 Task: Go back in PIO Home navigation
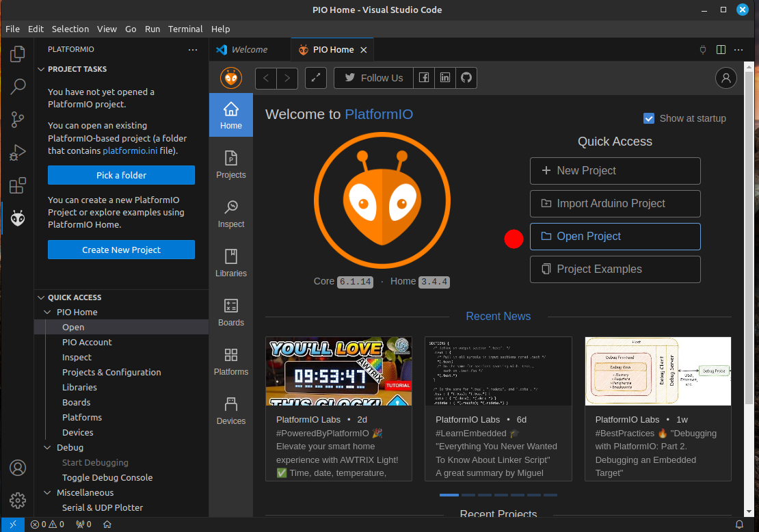point(266,78)
